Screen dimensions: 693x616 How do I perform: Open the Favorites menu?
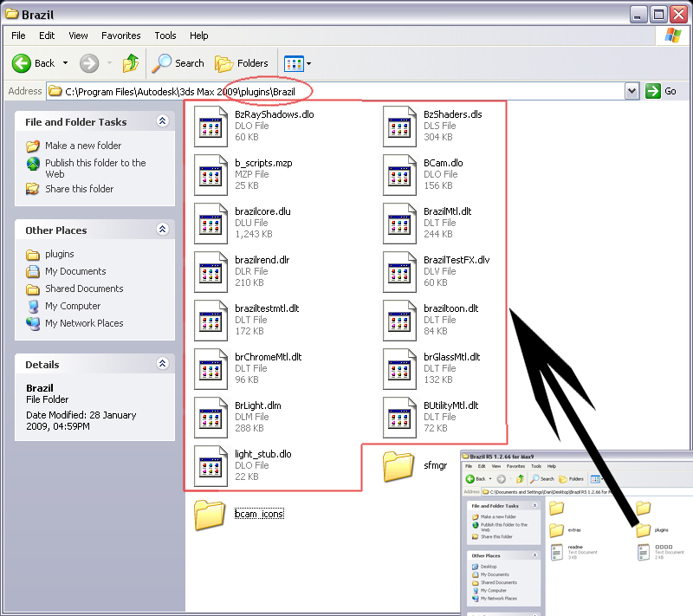pyautogui.click(x=121, y=36)
